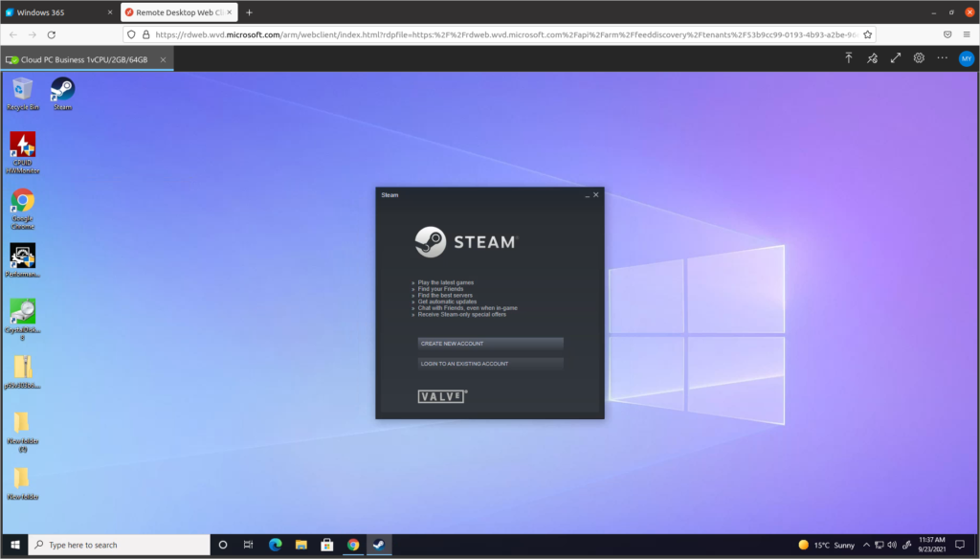Enter full screen with the diagonal arrows
This screenshot has height=559, width=980.
pos(896,58)
